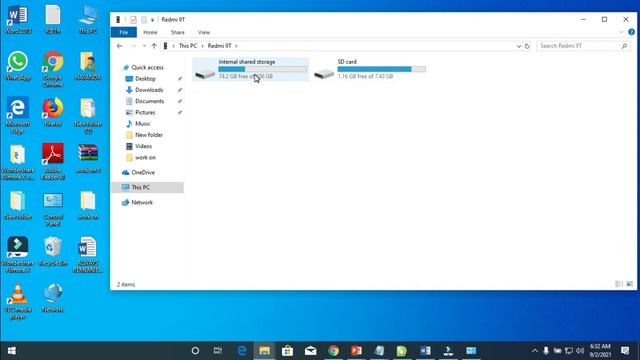Open VLC media player desktop shortcut
This screenshot has width=640, height=360.
tap(18, 301)
